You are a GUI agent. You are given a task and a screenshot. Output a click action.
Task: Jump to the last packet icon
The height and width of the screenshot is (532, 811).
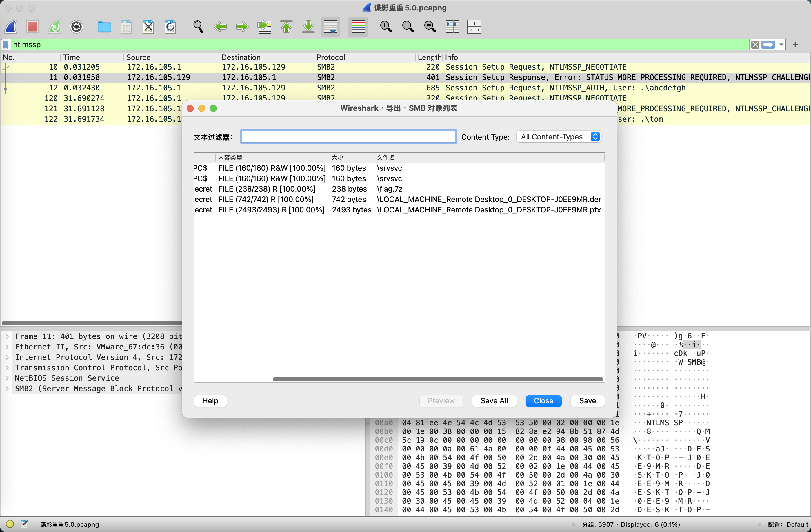pos(308,27)
